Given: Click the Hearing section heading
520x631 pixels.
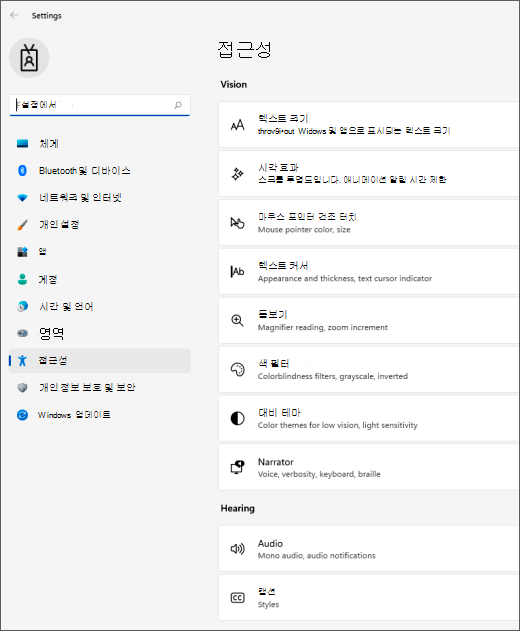Looking at the screenshot, I should coord(237,508).
